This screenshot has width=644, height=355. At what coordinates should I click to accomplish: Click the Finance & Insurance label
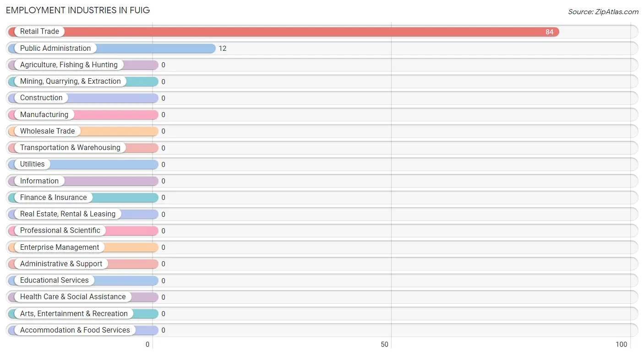click(53, 197)
